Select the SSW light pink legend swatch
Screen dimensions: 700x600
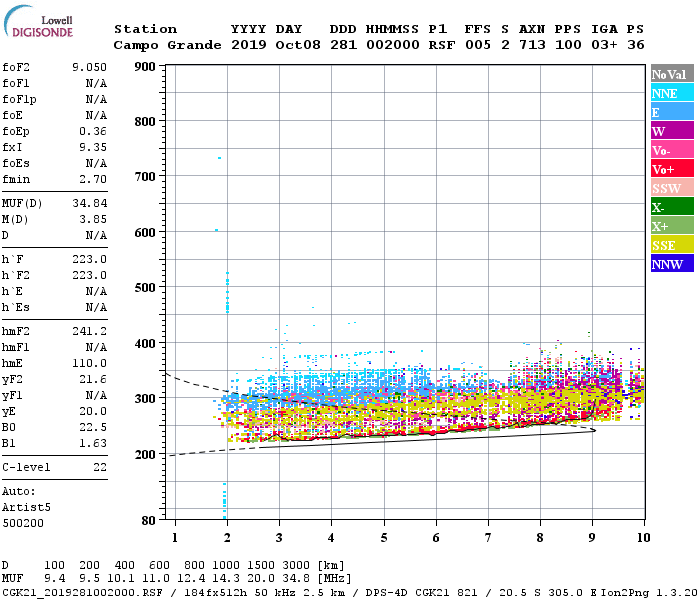[x=672, y=188]
